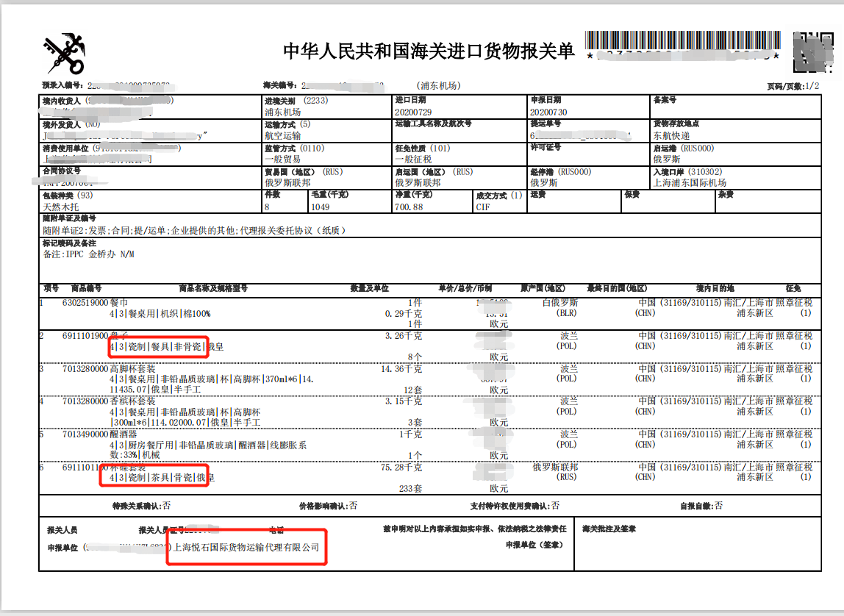This screenshot has width=844, height=616.
Task: Select import date value 20200729
Action: click(x=413, y=112)
